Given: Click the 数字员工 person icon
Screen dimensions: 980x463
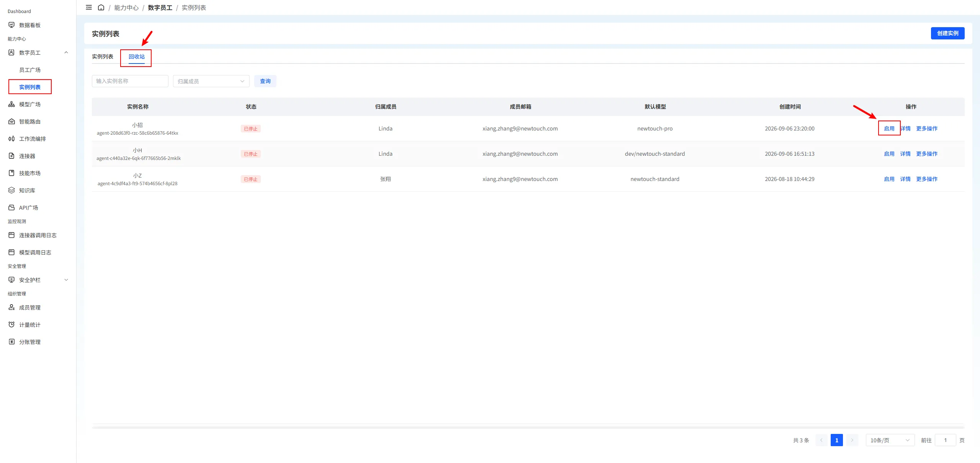Looking at the screenshot, I should [11, 52].
